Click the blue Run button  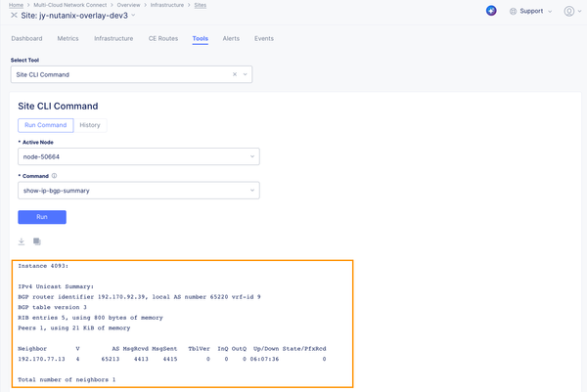[42, 217]
